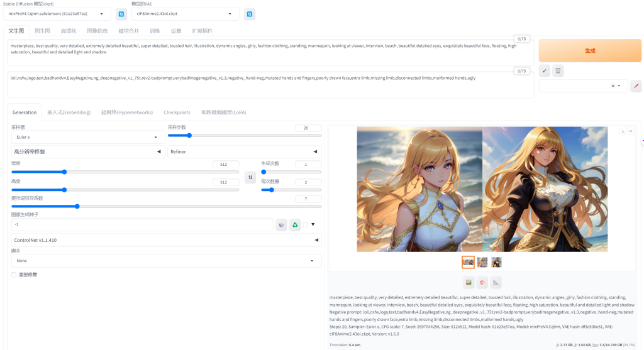Click the download icon above the preview image
Viewport: 644px width, 350px height.
[x=623, y=131]
